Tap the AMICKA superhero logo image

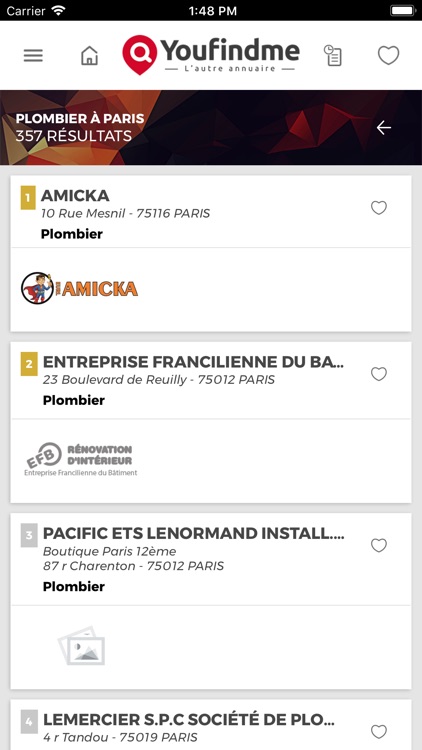[x=79, y=288]
